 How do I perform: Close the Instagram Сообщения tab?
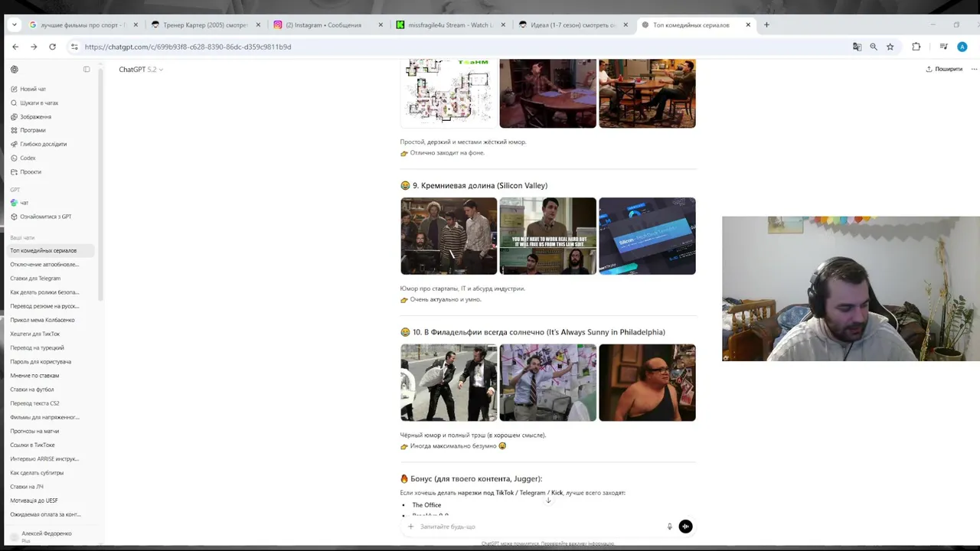pyautogui.click(x=381, y=24)
